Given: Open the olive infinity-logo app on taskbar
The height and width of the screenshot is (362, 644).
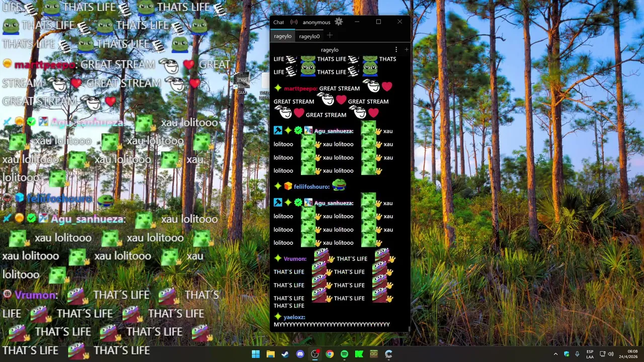Looking at the screenshot, I should [374, 354].
